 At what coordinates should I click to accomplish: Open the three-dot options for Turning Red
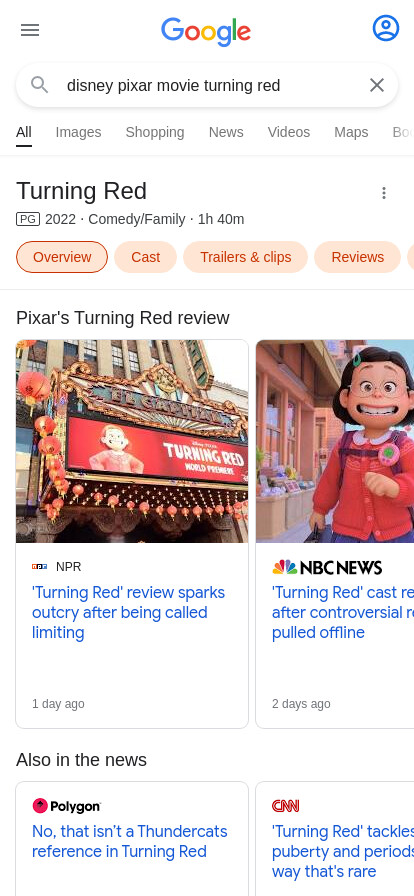(x=384, y=193)
